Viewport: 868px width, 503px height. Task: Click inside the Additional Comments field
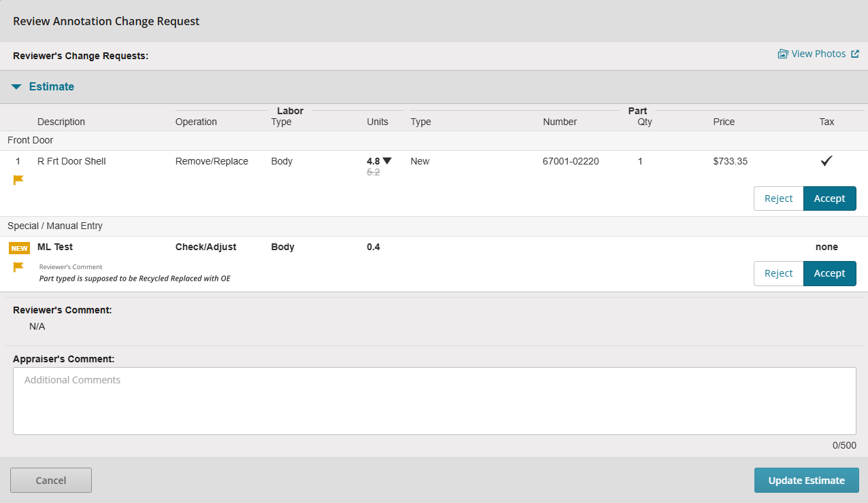pyautogui.click(x=433, y=400)
